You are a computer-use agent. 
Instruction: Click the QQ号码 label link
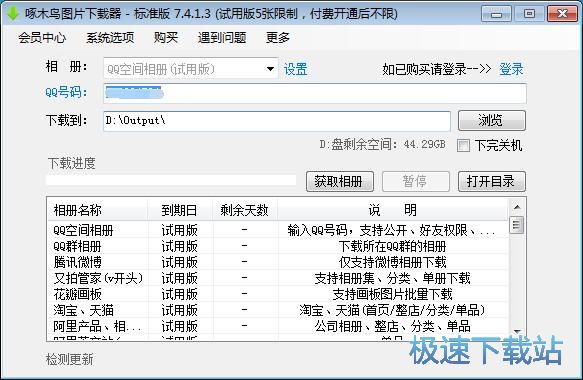pos(66,92)
